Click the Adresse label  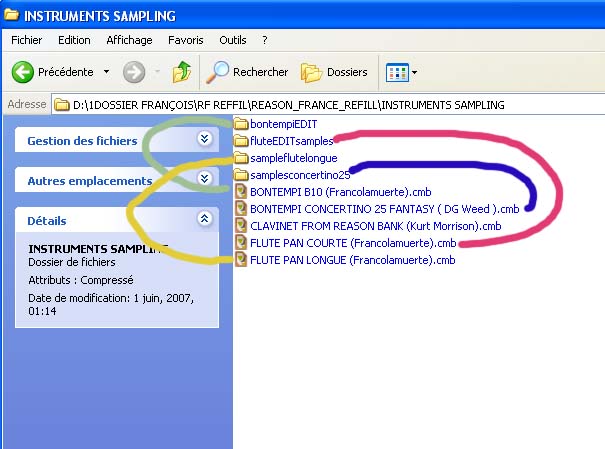point(27,104)
